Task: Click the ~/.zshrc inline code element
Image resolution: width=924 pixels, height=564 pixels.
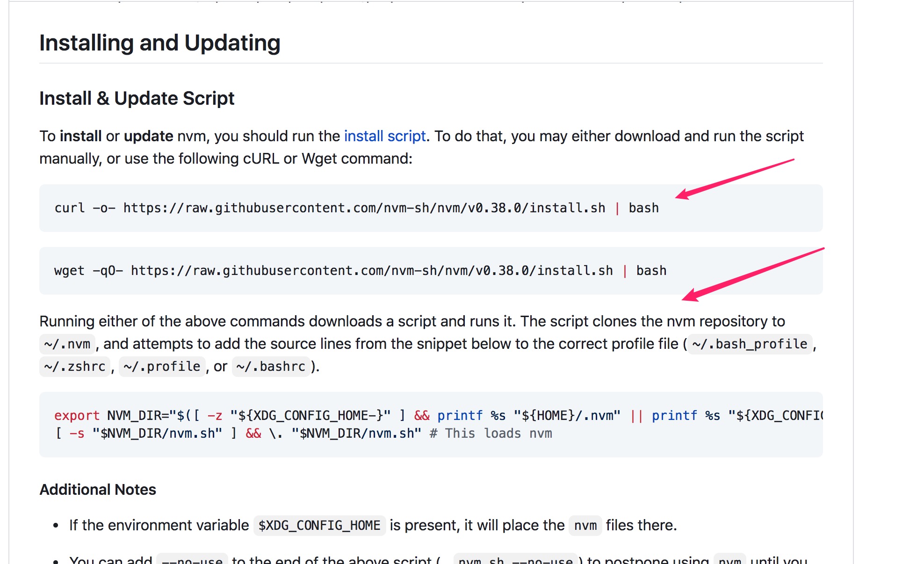Action: point(73,367)
